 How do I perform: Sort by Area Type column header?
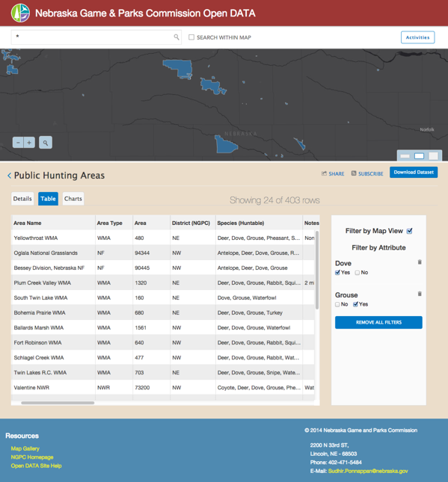[x=114, y=223]
